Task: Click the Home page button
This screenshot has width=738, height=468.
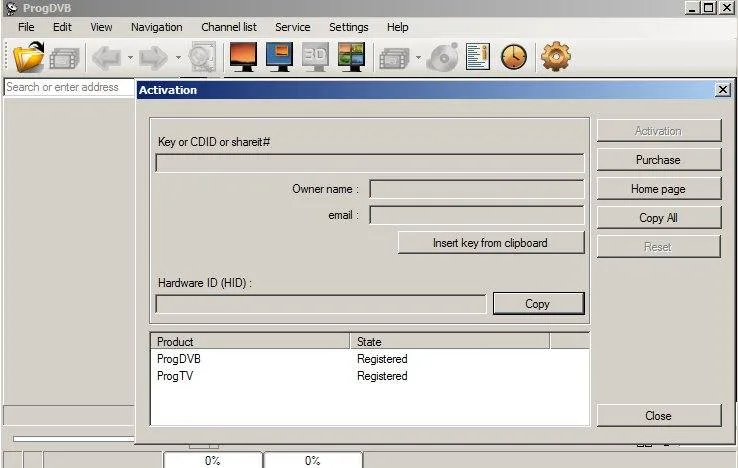Action: point(659,189)
